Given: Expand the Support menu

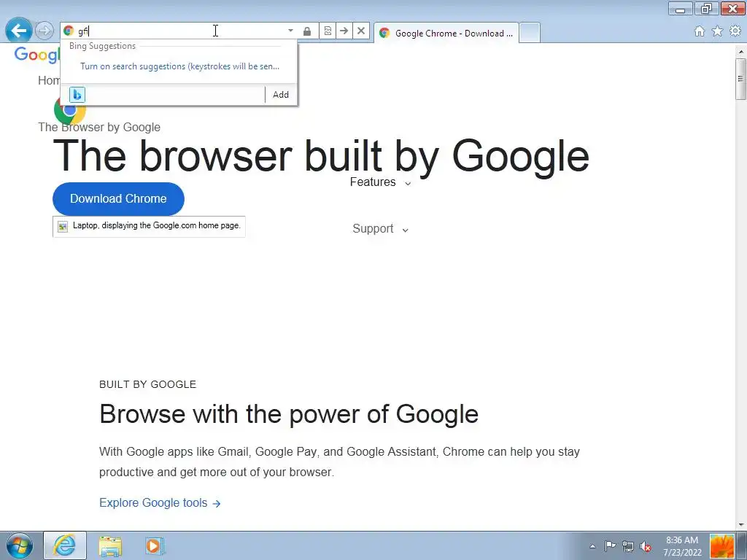Looking at the screenshot, I should [380, 229].
